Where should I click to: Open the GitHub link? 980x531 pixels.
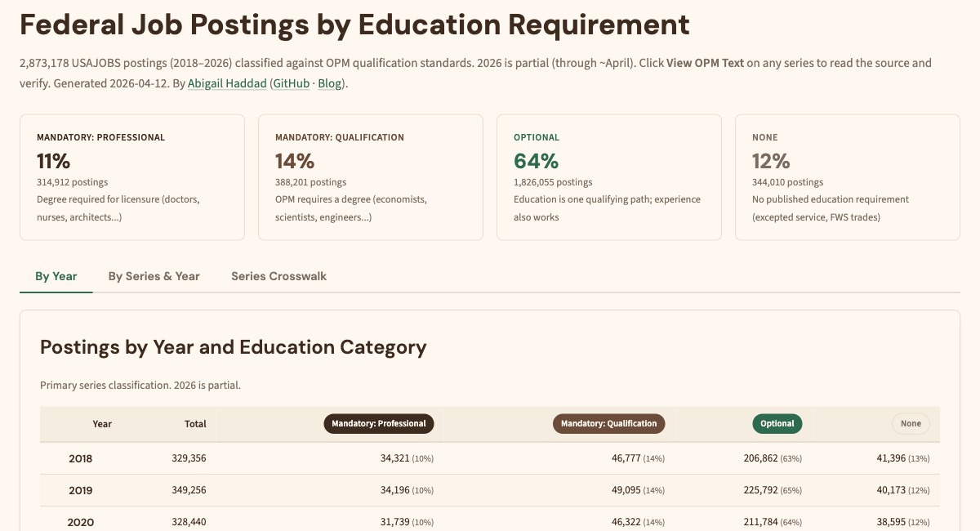(x=291, y=83)
